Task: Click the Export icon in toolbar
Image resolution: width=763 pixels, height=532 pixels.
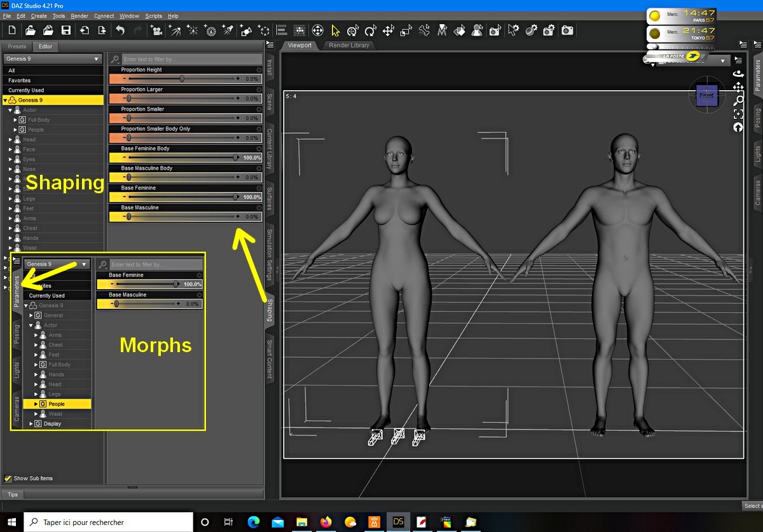Action: coord(102,30)
